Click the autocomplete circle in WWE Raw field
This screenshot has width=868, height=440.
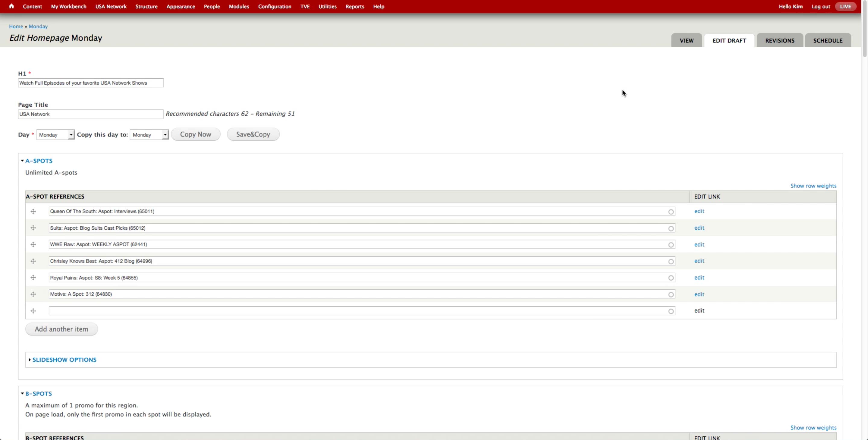[x=671, y=245]
